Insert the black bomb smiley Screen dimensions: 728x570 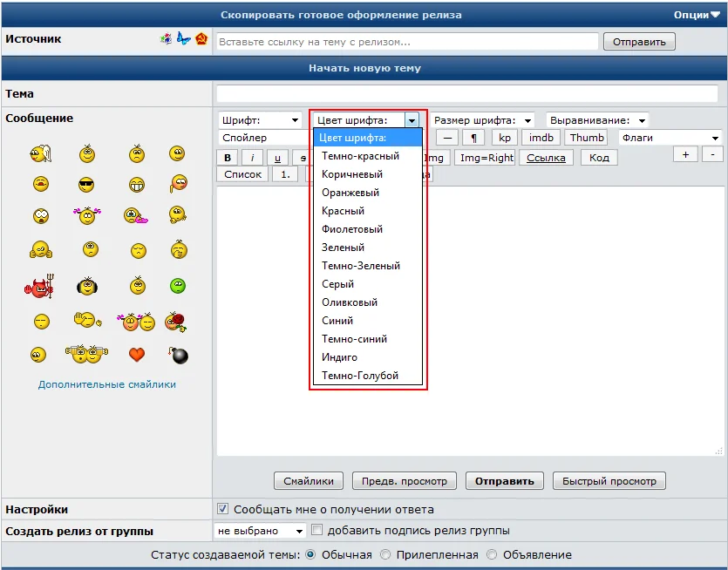click(x=178, y=355)
